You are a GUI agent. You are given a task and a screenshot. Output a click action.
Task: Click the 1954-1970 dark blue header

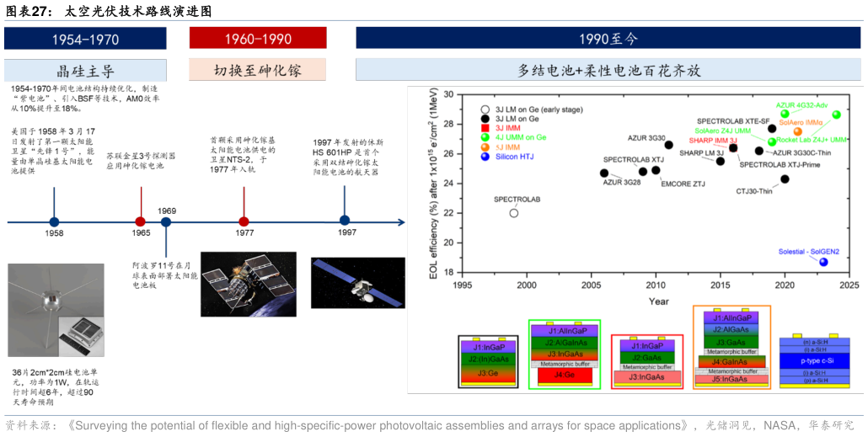[85, 39]
